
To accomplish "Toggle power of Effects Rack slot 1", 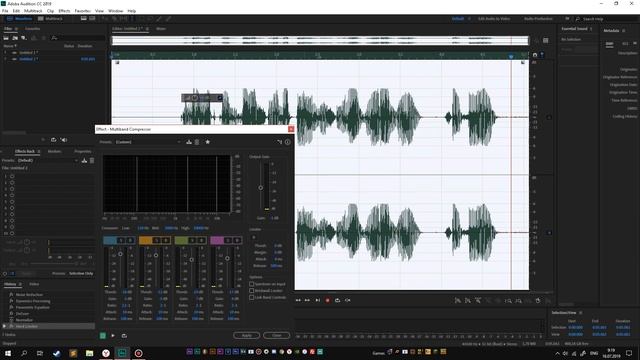I will pyautogui.click(x=12, y=176).
